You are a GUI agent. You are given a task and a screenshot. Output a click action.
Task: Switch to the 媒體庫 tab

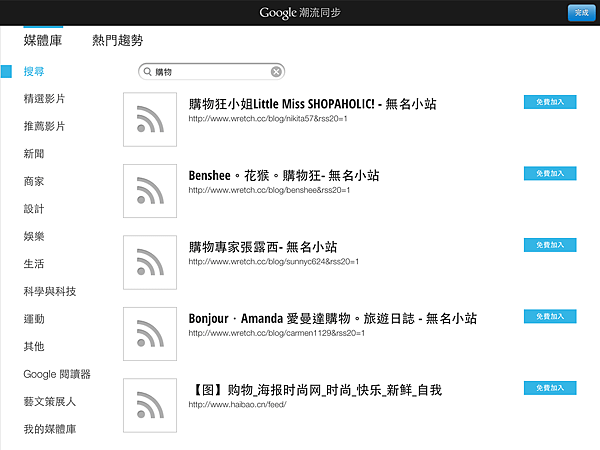[x=43, y=40]
